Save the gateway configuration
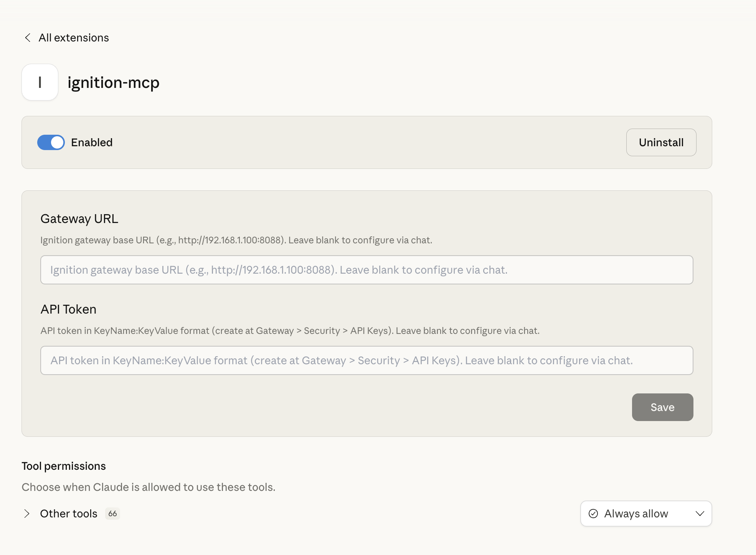756x555 pixels. pyautogui.click(x=662, y=407)
